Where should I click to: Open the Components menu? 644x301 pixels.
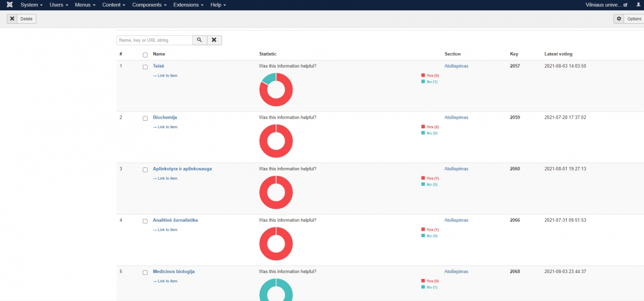149,5
